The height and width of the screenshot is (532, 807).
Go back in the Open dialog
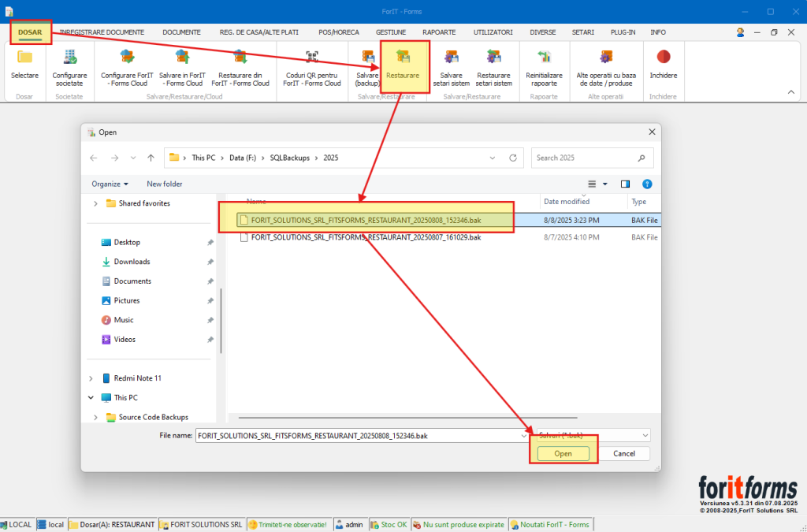click(x=94, y=158)
